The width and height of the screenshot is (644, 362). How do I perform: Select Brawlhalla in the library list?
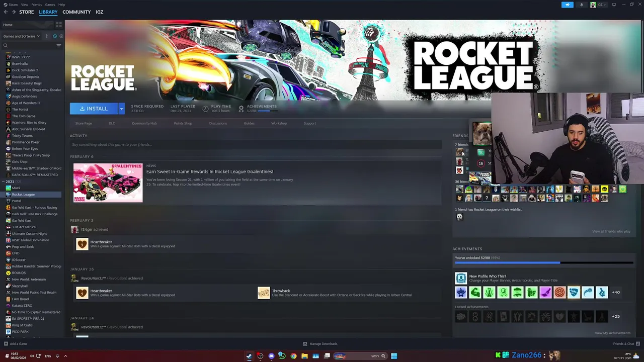(20, 64)
